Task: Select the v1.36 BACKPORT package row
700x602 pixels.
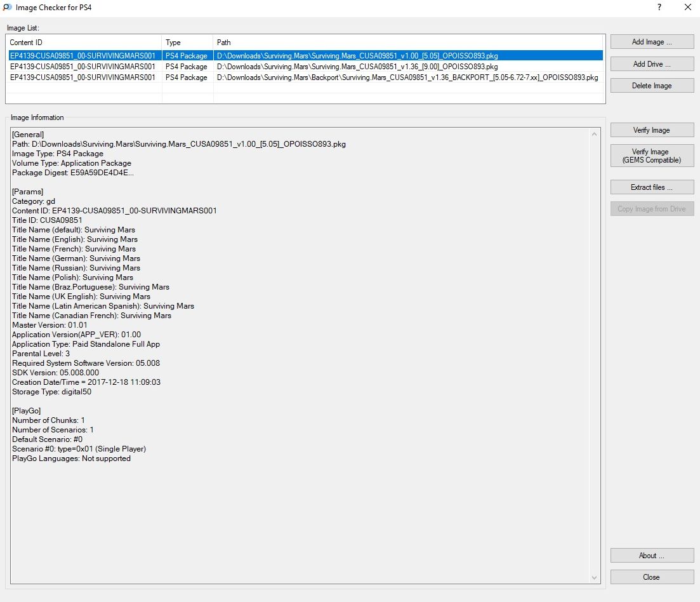Action: pos(305,77)
